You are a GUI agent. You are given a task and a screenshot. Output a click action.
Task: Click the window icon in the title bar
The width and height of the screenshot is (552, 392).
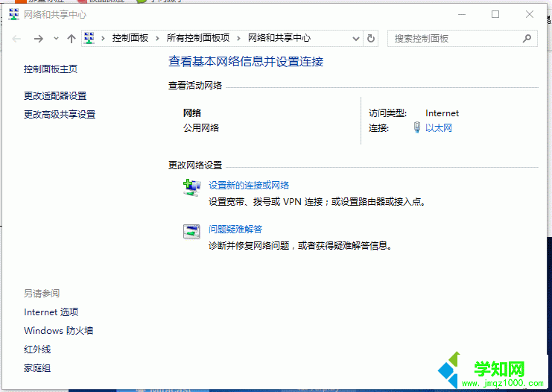[x=13, y=14]
